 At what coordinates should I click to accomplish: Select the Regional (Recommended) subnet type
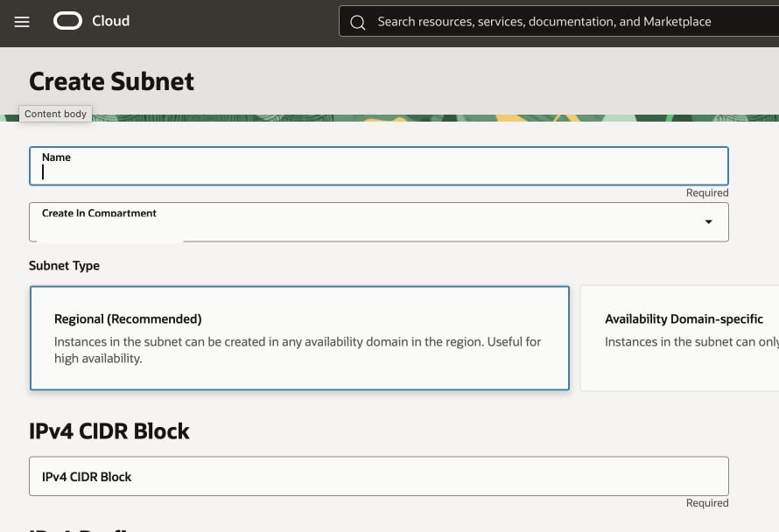coord(299,338)
